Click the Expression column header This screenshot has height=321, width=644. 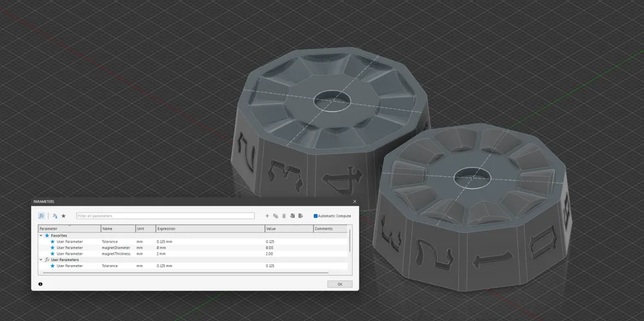pos(209,228)
